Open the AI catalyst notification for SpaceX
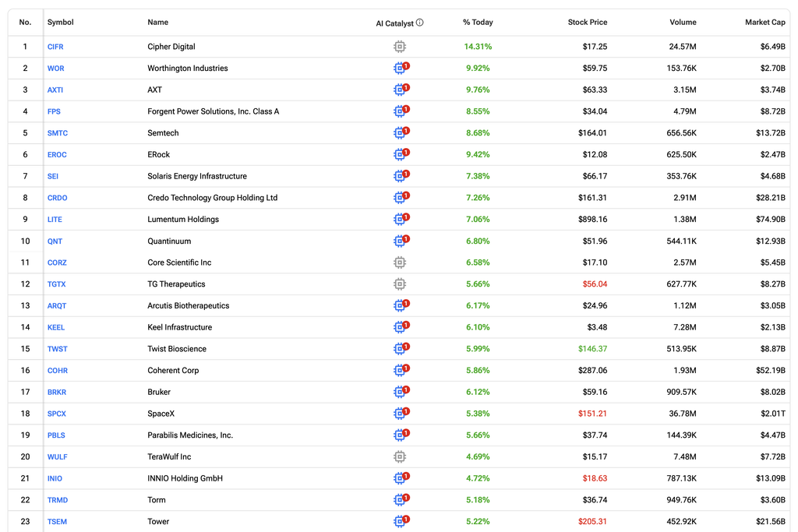 coord(401,413)
